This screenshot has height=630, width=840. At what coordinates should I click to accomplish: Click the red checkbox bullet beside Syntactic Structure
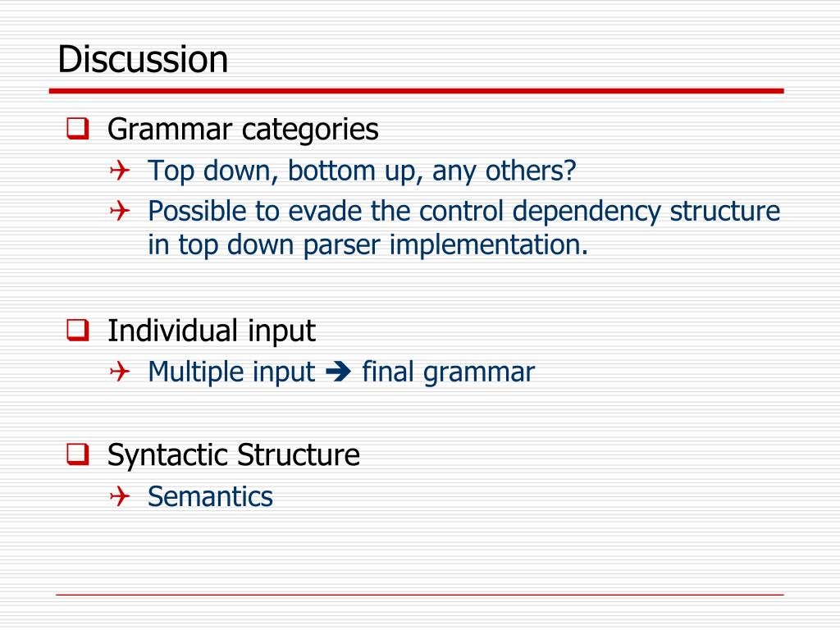(x=78, y=454)
